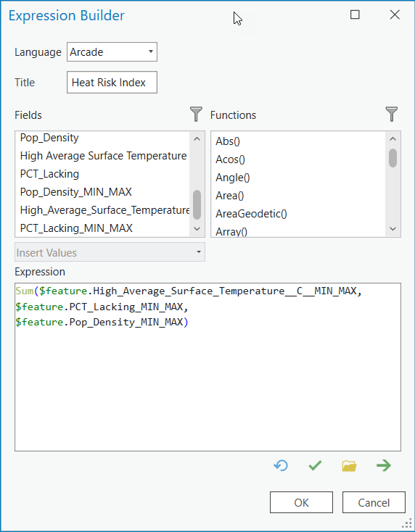The image size is (415, 532).
Task: Reset the expression with undo arrow
Action: [281, 465]
